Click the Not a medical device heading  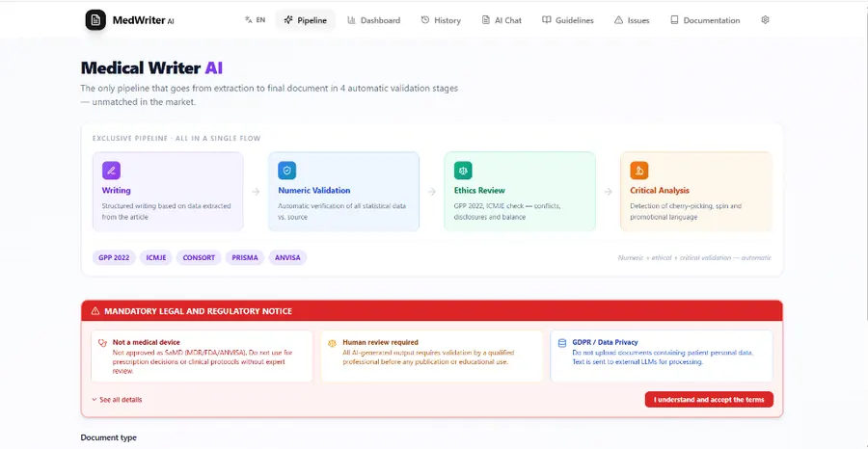(x=147, y=342)
